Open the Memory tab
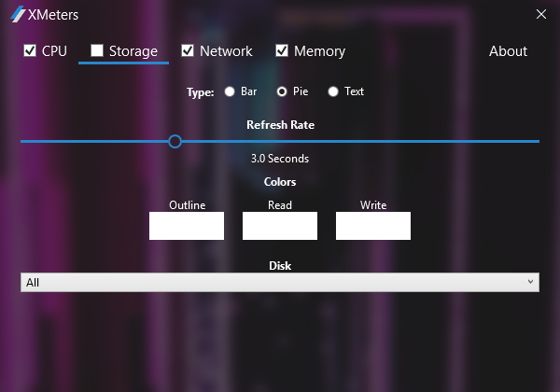Screen dimensions: 560x392 coord(319,51)
